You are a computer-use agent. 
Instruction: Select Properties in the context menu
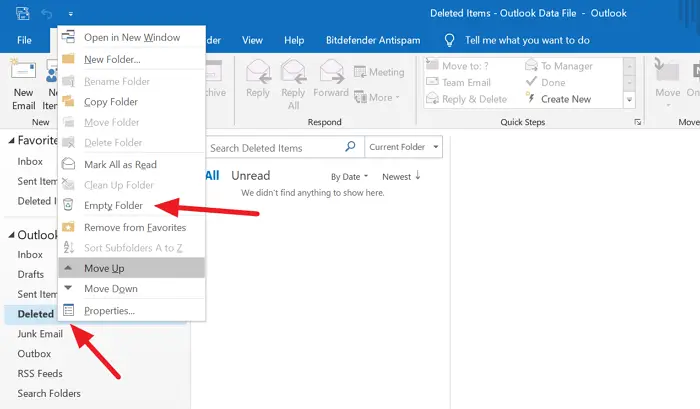(109, 310)
